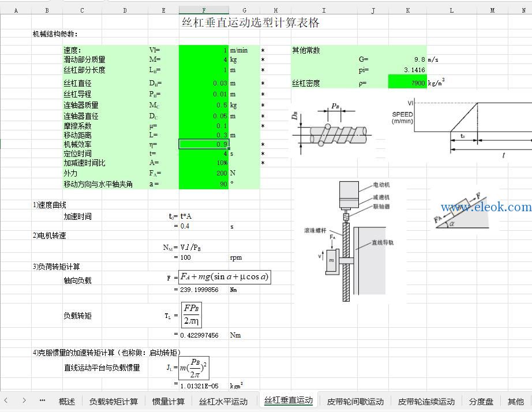
Task: Select the coupling diameter cell 0.05
Action: tap(204, 116)
